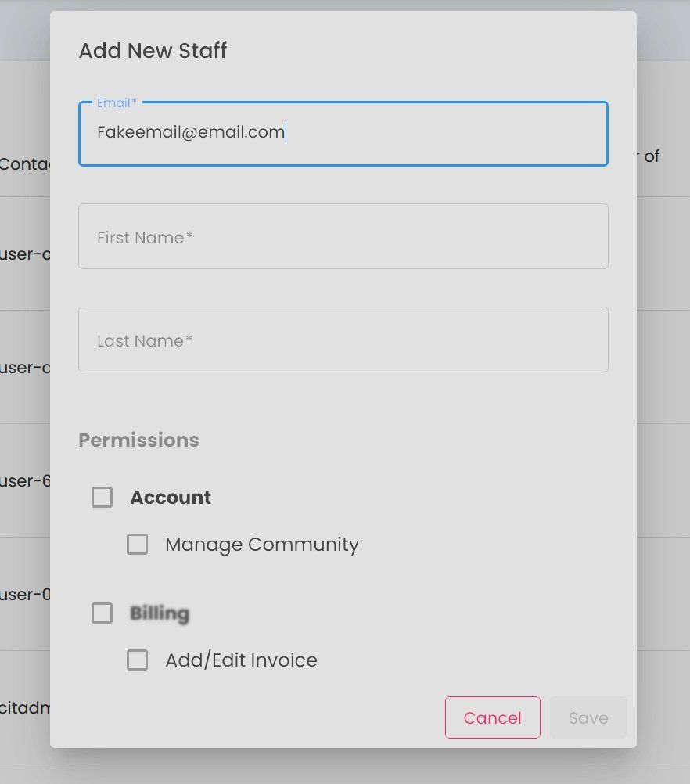This screenshot has height=784, width=690.
Task: Click the Add New Staff dialog title
Action: click(153, 51)
